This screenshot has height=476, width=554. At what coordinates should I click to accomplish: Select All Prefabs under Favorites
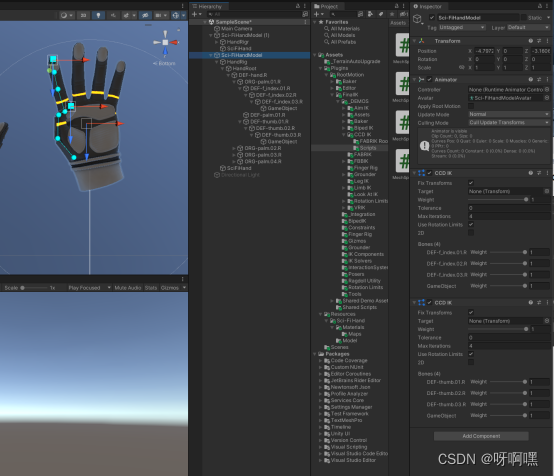[343, 42]
